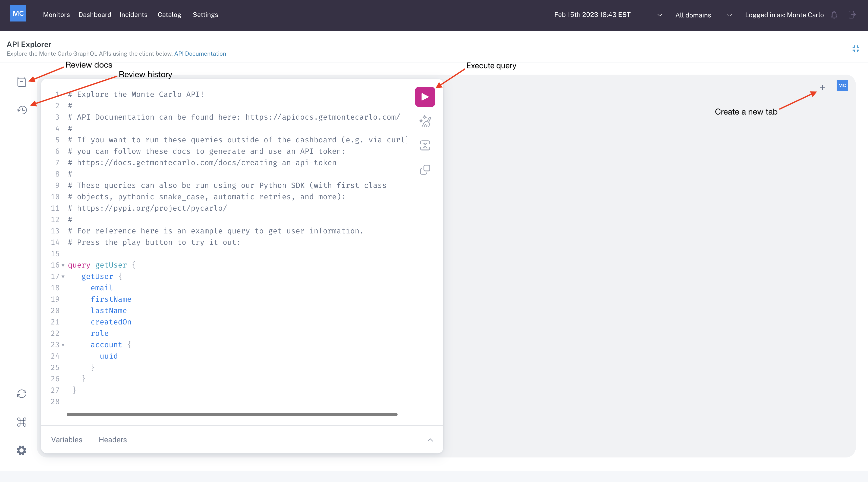The image size is (868, 482).
Task: Open keyboard shortcuts dialog icon
Action: tap(22, 422)
